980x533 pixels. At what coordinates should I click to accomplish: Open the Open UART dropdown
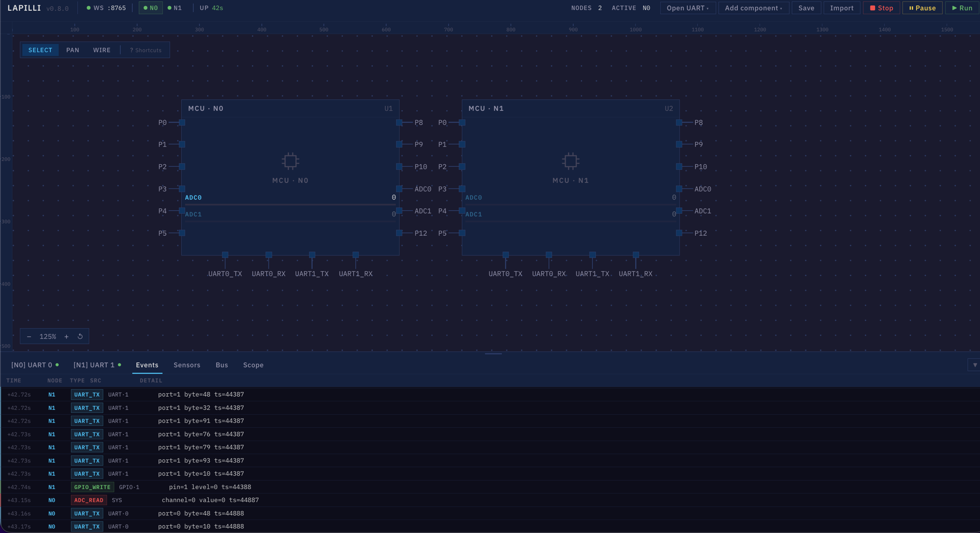click(x=687, y=8)
